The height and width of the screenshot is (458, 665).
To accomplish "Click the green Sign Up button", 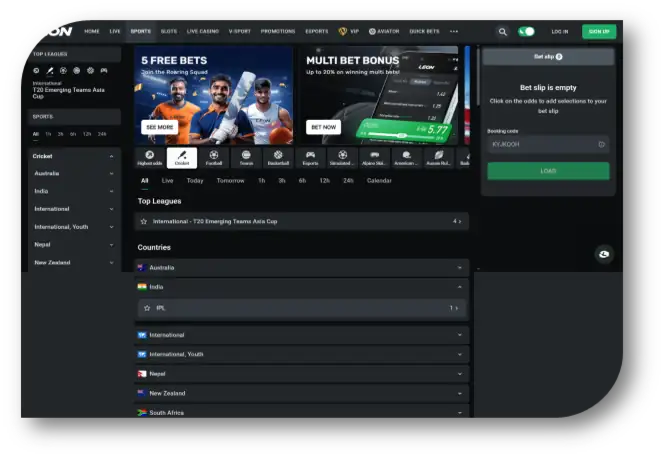I will (x=599, y=32).
